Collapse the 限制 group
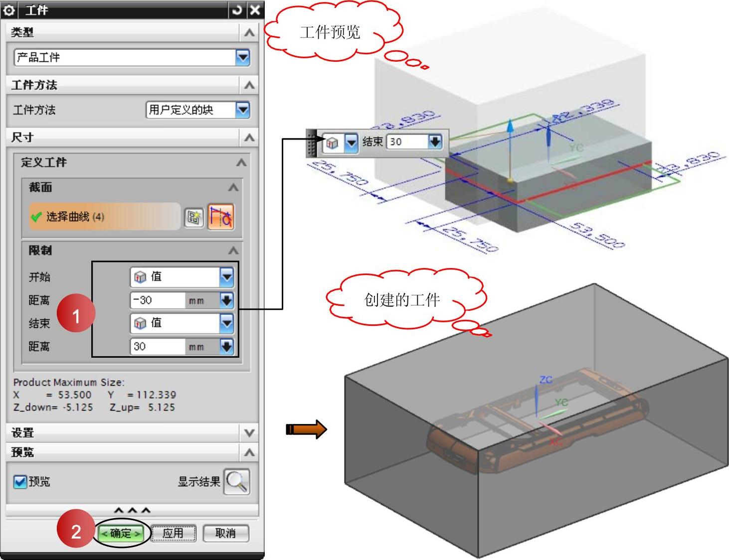The height and width of the screenshot is (560, 729). (233, 250)
